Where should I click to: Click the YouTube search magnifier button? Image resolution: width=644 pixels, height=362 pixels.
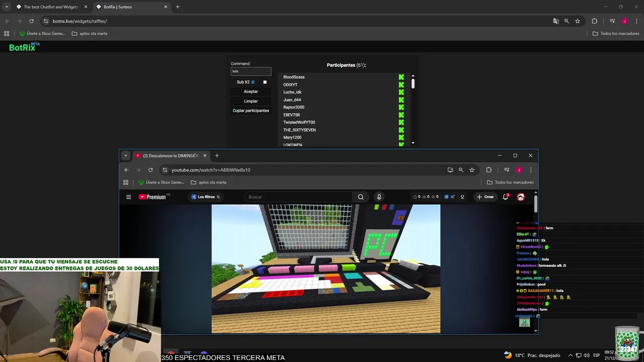361,197
